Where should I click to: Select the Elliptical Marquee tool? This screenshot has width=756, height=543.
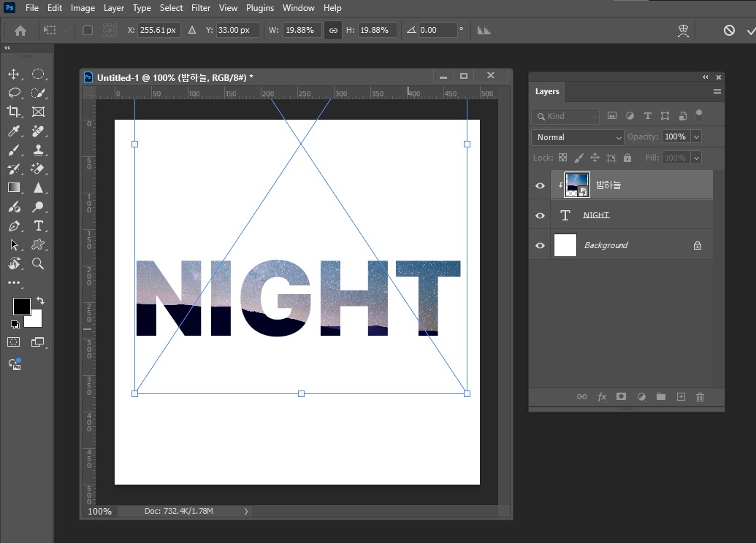click(x=38, y=74)
